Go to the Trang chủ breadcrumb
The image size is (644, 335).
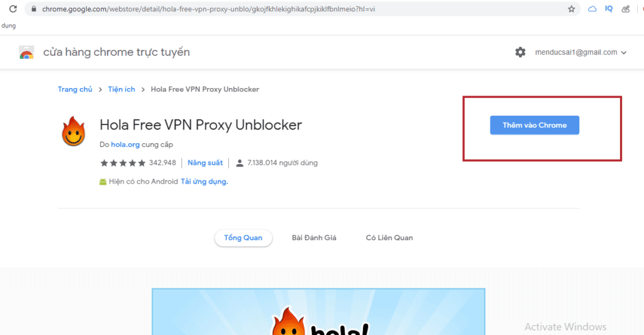click(75, 89)
